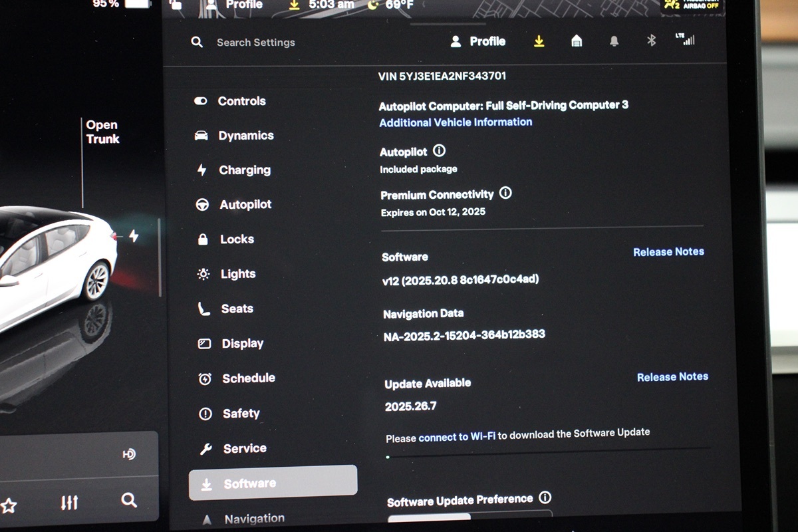Tap the Bluetooth icon
The height and width of the screenshot is (532, 798).
point(651,41)
